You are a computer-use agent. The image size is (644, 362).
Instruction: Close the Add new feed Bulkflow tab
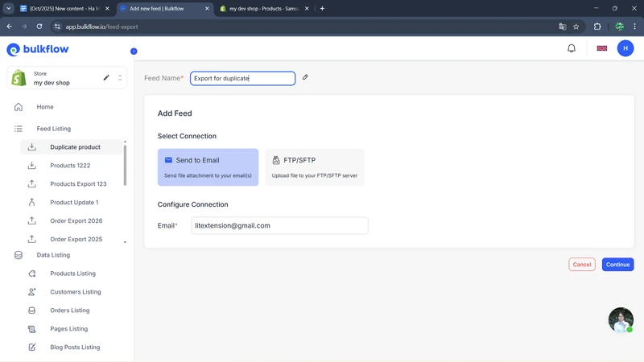click(207, 8)
